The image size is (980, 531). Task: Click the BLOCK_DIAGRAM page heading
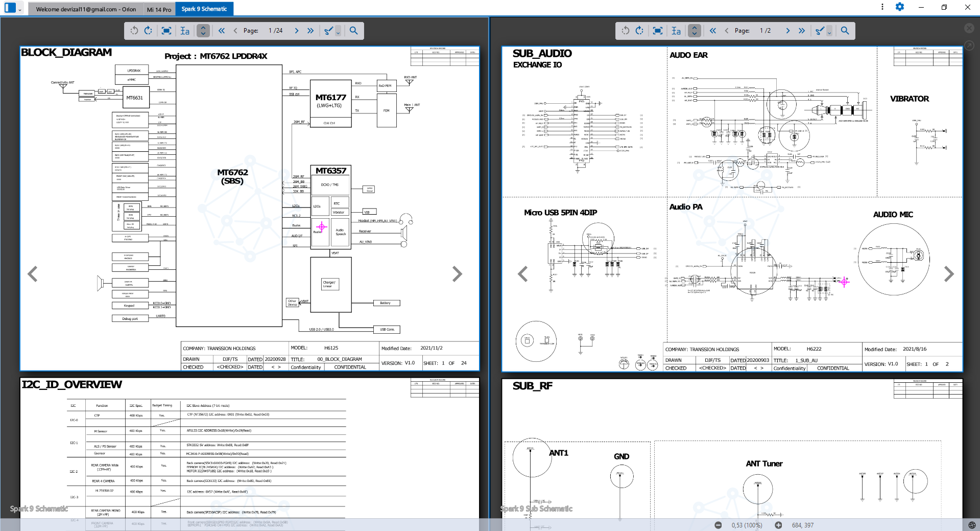(66, 52)
